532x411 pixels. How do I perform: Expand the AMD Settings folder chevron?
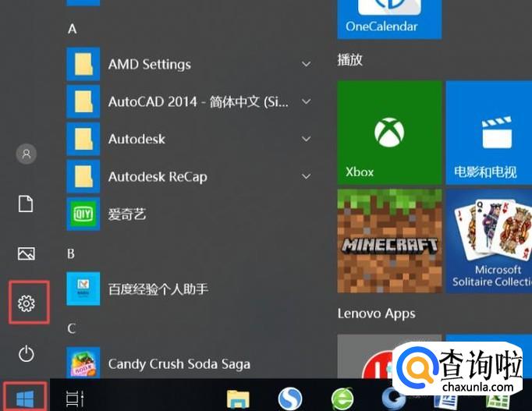point(306,64)
